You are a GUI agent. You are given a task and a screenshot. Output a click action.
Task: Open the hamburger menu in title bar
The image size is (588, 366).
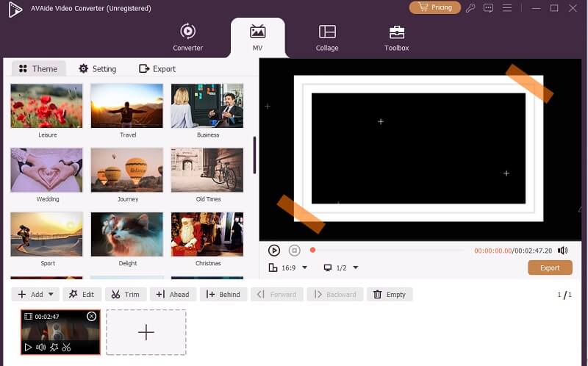(x=506, y=8)
